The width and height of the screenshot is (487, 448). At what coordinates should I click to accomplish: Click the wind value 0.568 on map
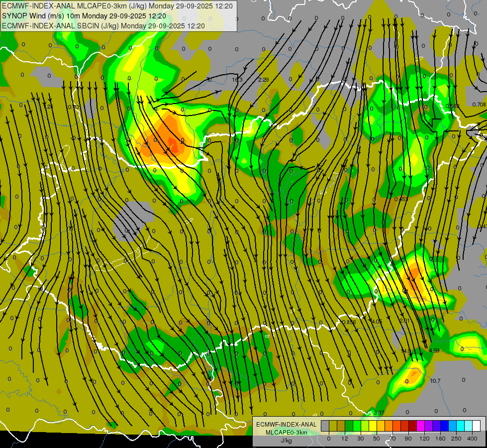coord(452,106)
